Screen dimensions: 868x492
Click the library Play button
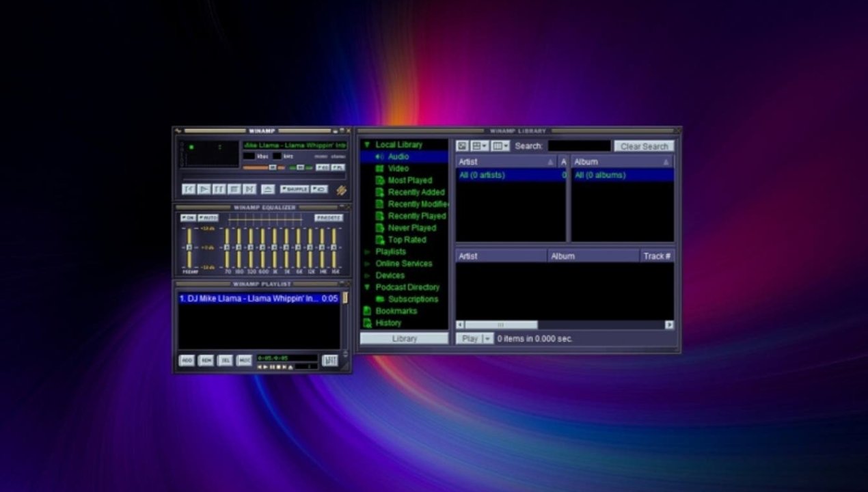470,338
